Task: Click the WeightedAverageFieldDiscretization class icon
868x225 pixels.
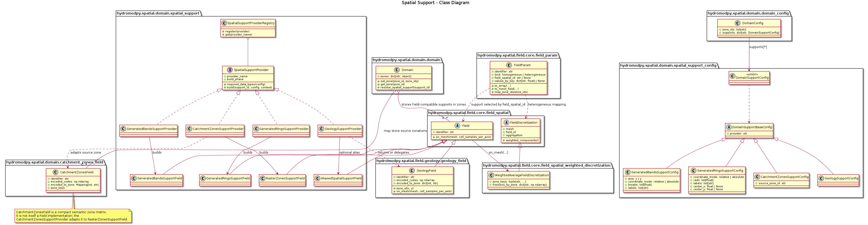Action: click(x=491, y=175)
